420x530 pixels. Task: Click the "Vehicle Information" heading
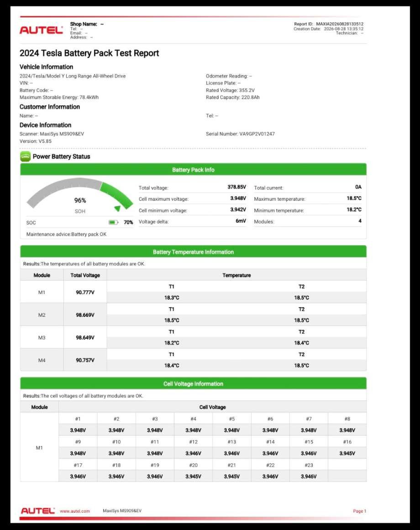pyautogui.click(x=46, y=67)
